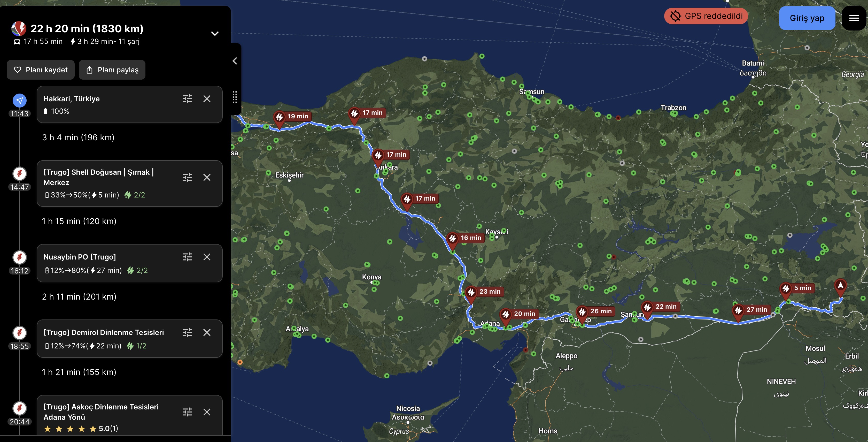Screen dimensions: 868x442
Task: Select the 19 min charger map pin
Action: tap(279, 118)
